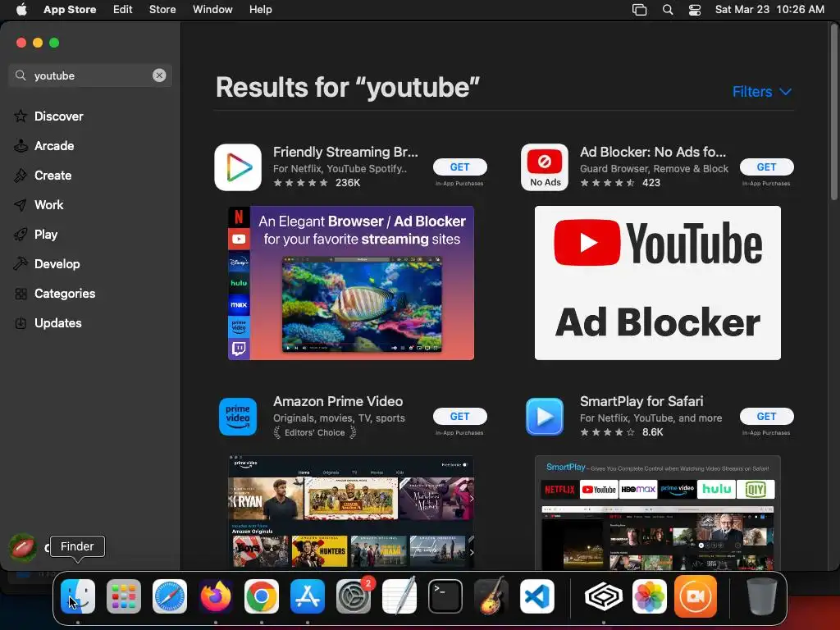The height and width of the screenshot is (630, 840).
Task: Open the Window menu
Action: click(212, 10)
